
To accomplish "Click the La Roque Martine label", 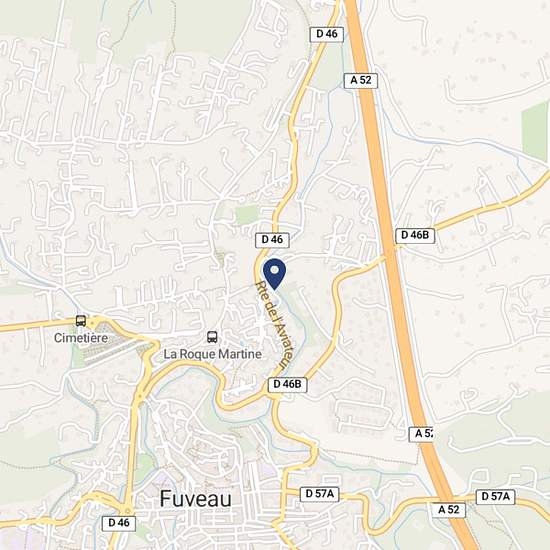I will [213, 354].
